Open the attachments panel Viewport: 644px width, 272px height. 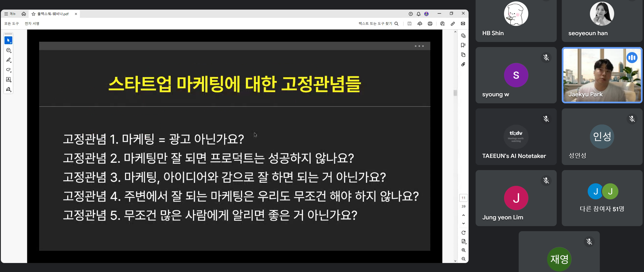point(463,64)
